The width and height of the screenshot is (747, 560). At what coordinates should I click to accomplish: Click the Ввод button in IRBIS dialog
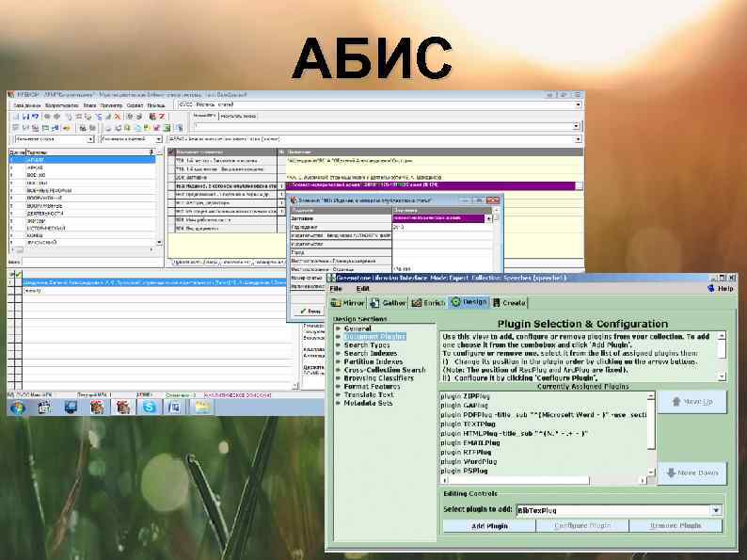coord(310,312)
